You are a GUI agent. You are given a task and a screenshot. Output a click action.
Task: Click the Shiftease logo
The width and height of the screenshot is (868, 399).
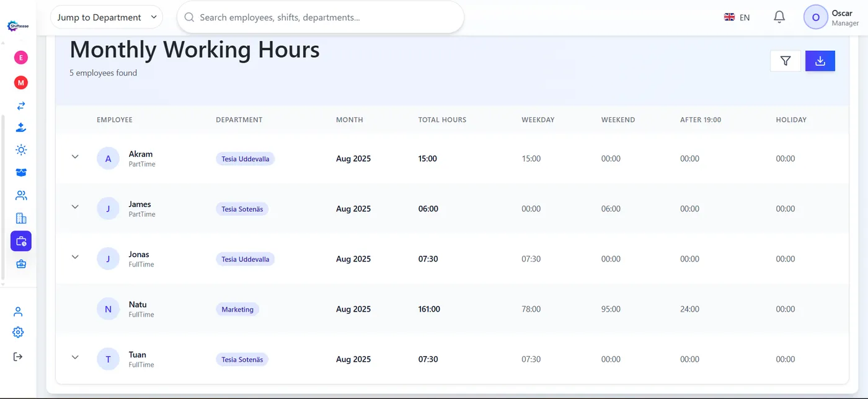tap(18, 26)
